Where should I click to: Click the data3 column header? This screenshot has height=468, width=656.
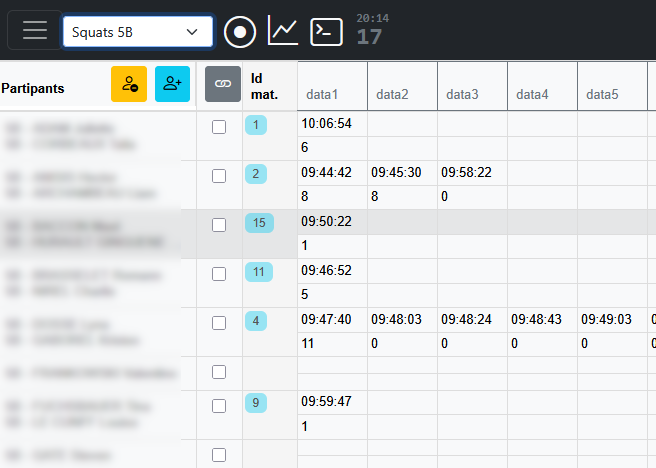472,87
